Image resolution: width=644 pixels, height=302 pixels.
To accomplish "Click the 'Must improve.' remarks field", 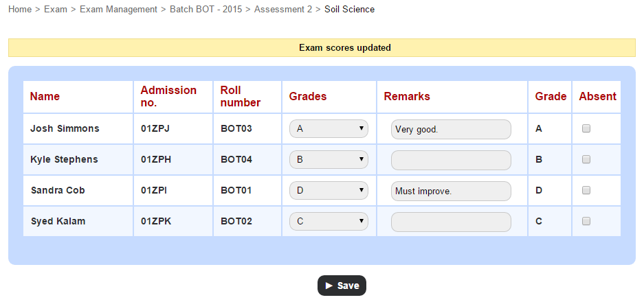I will 451,191.
